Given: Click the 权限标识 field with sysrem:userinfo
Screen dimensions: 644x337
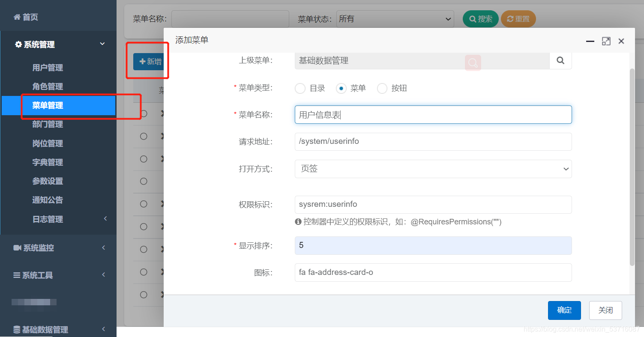Looking at the screenshot, I should [x=433, y=205].
